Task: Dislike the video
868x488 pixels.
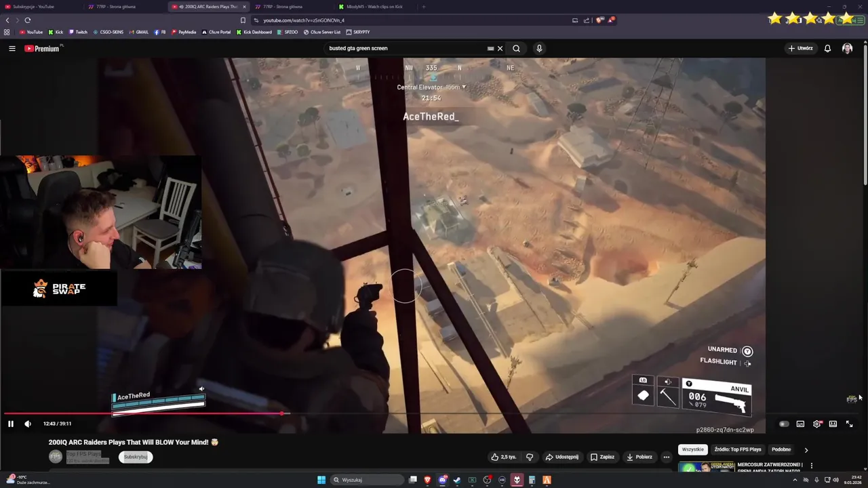Action: [530, 457]
